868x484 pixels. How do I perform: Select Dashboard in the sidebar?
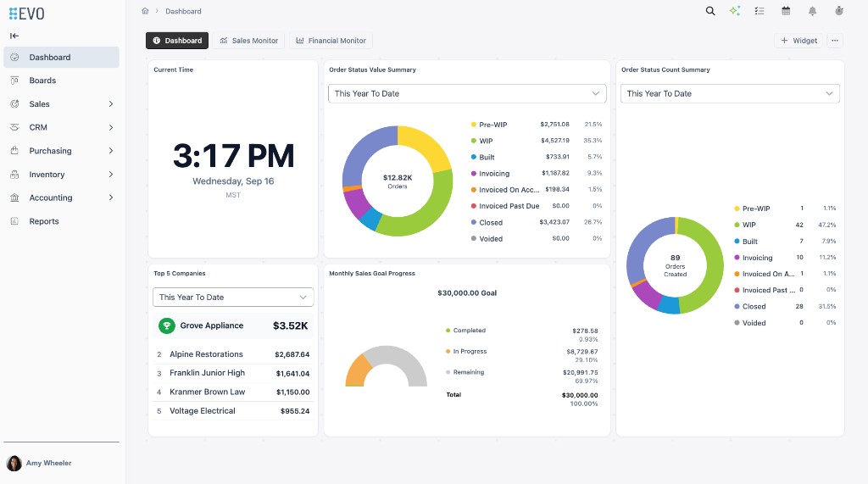pos(61,57)
